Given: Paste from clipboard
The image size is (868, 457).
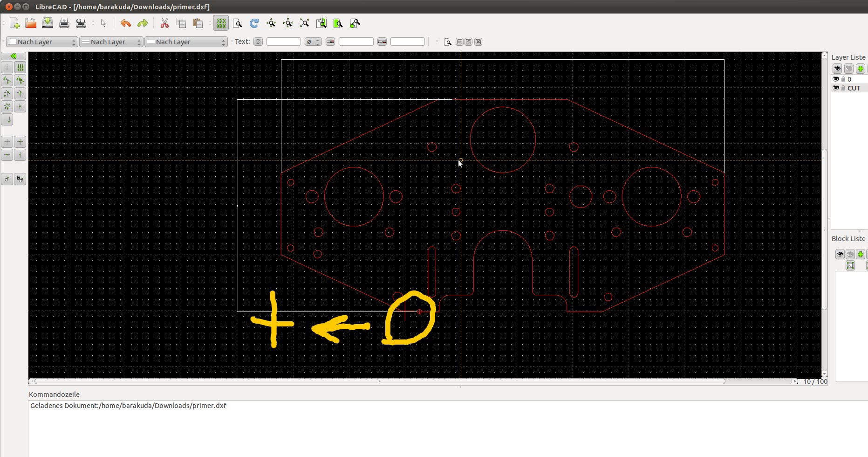Looking at the screenshot, I should 198,23.
